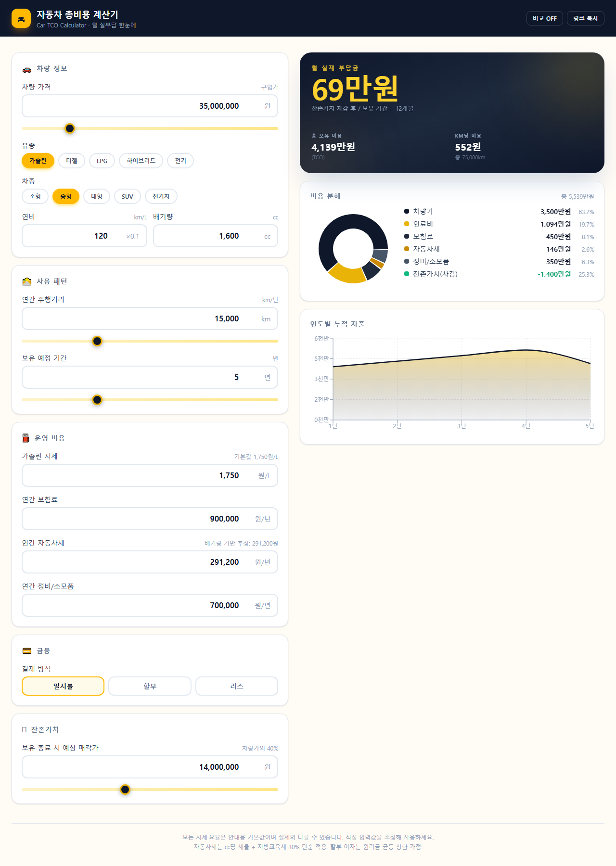Choose 하이브리드 fuel type
This screenshot has width=616, height=866.
[141, 161]
